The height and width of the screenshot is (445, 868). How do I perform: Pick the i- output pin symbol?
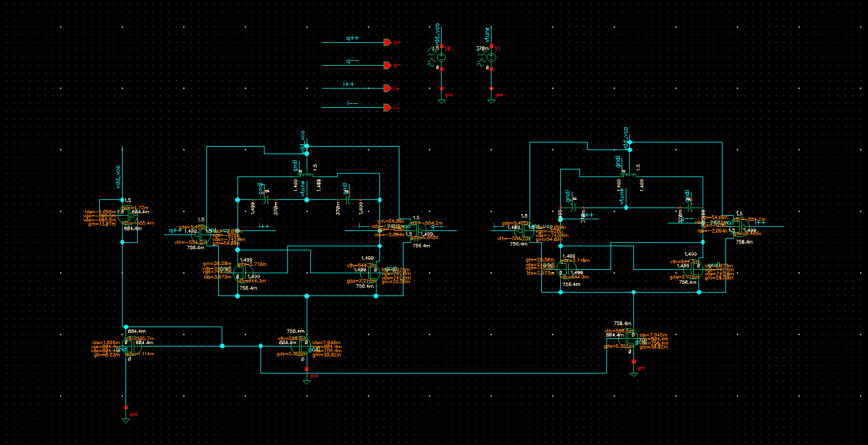387,107
